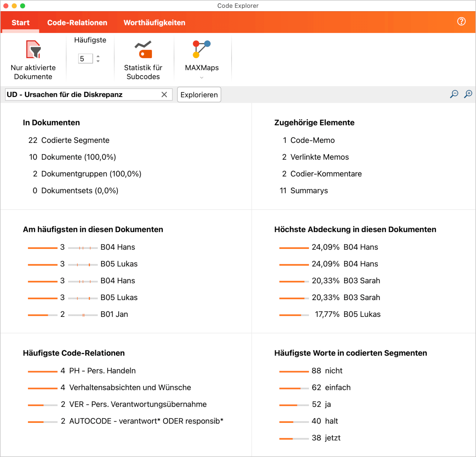476x457 pixels.
Task: Click B01 Jan segment position bar
Action: pos(83,315)
